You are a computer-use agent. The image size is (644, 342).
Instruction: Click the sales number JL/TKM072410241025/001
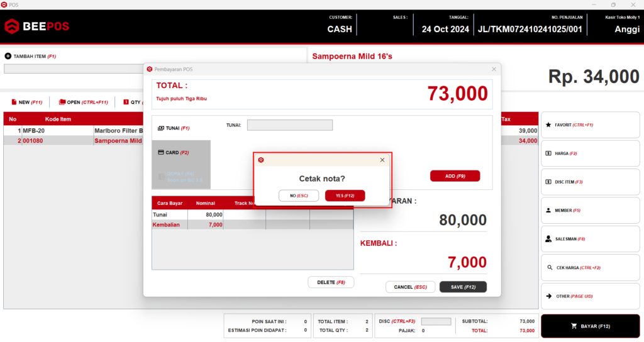[530, 29]
